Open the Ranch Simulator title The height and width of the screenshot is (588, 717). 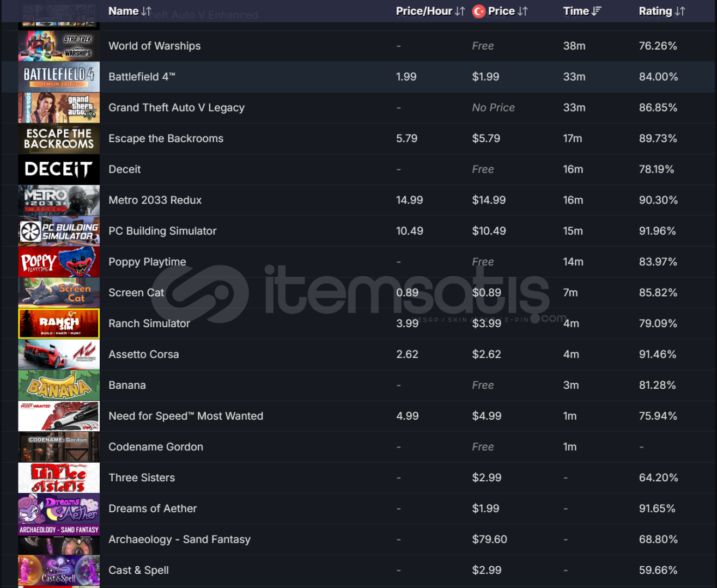(x=149, y=323)
